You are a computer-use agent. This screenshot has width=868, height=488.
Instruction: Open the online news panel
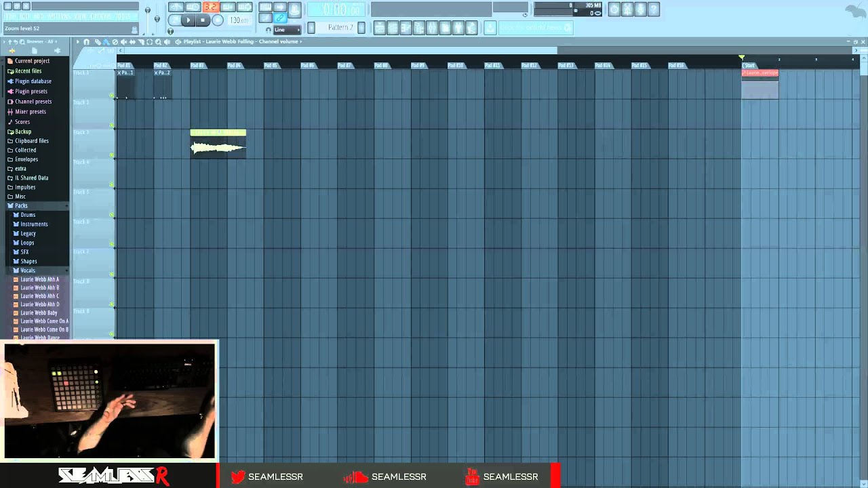click(x=536, y=28)
